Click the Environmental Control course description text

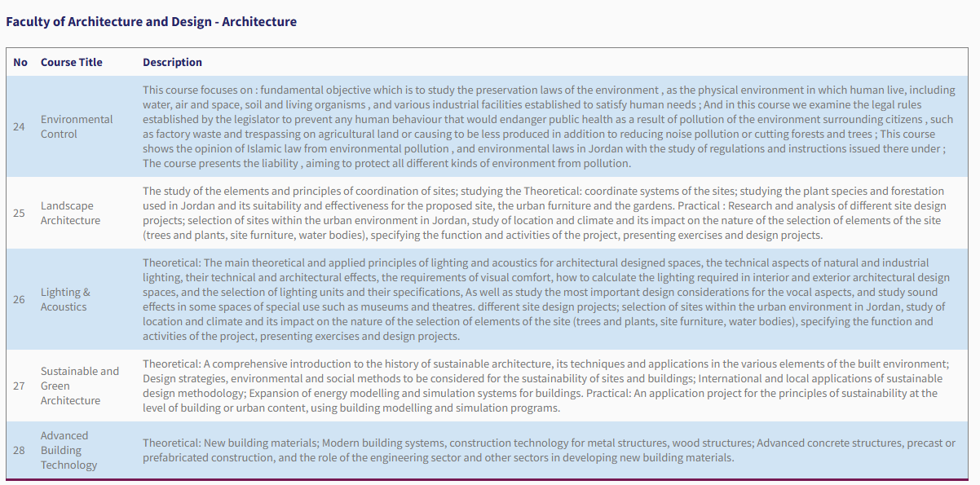pyautogui.click(x=546, y=126)
